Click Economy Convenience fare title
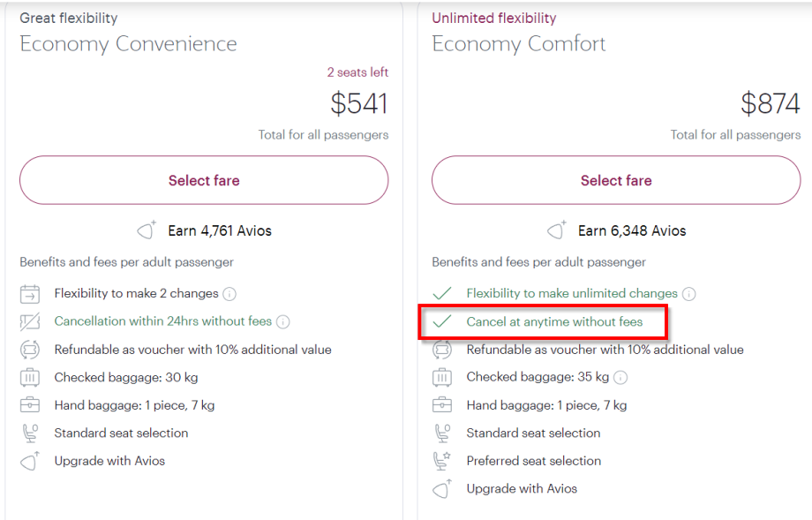Viewport: 812px width, 520px height. [128, 44]
